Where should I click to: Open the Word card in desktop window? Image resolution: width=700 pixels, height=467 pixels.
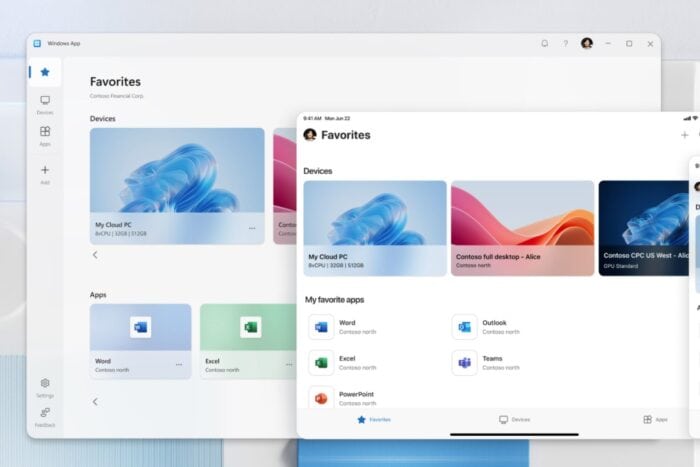(141, 342)
